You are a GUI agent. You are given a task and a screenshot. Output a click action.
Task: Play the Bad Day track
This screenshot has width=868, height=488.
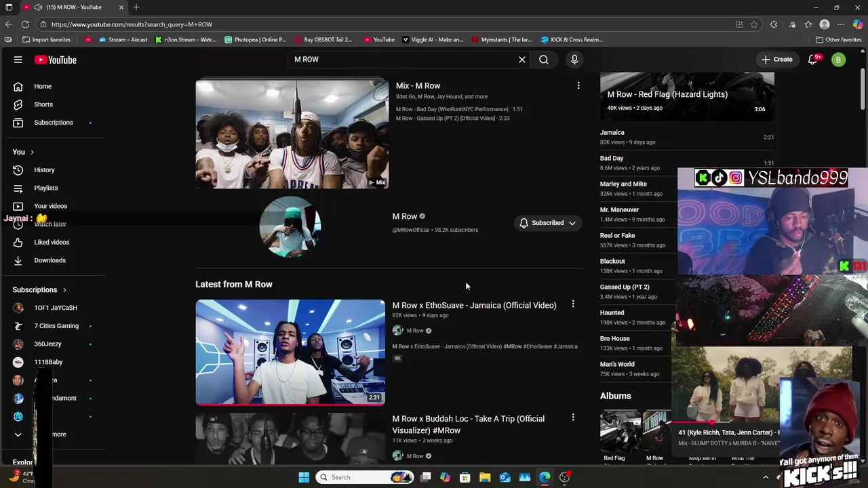click(x=687, y=163)
